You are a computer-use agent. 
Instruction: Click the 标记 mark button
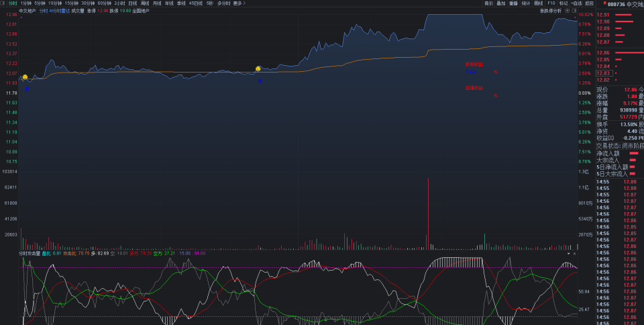[563, 3]
